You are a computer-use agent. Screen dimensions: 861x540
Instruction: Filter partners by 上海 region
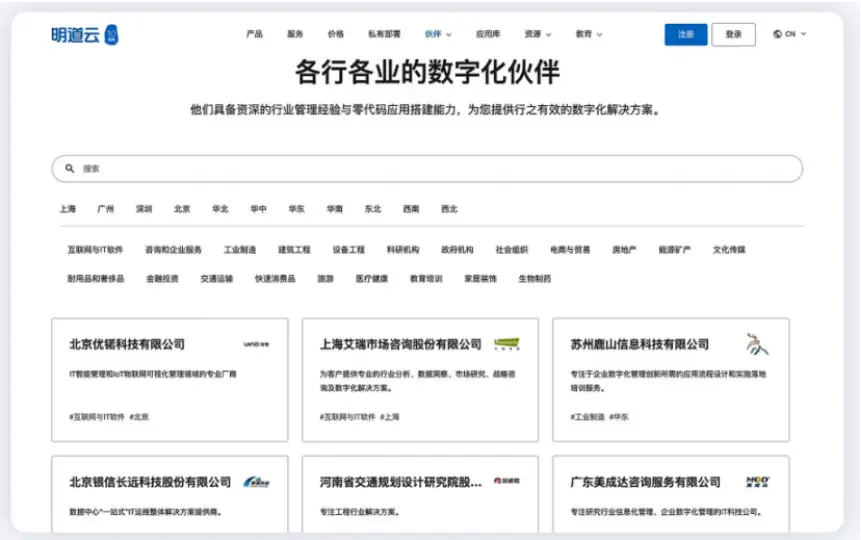67,209
